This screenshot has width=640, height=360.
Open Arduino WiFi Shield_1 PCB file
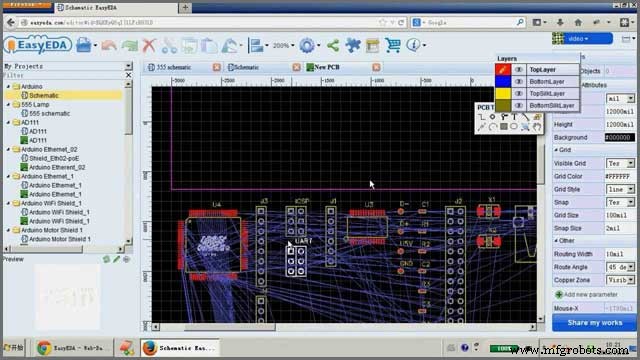point(59,221)
